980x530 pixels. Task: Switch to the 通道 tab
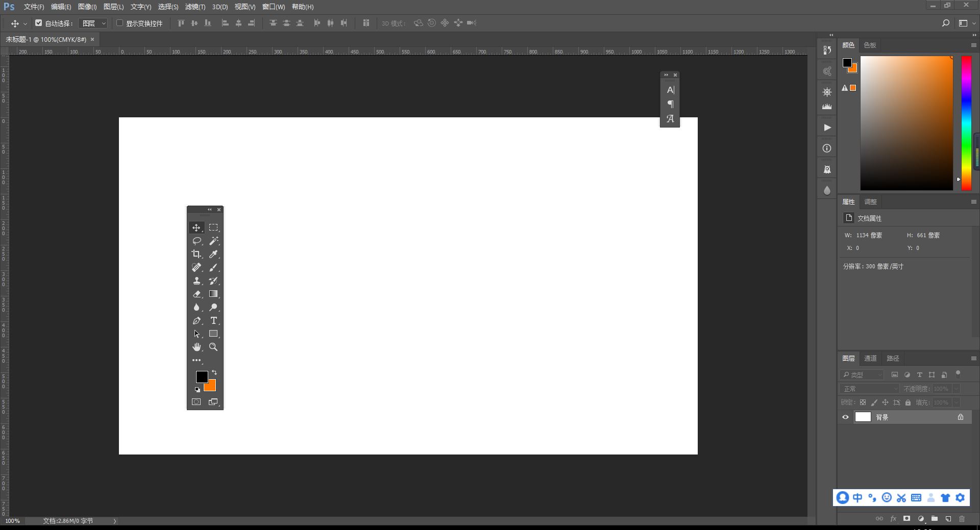[870, 358]
